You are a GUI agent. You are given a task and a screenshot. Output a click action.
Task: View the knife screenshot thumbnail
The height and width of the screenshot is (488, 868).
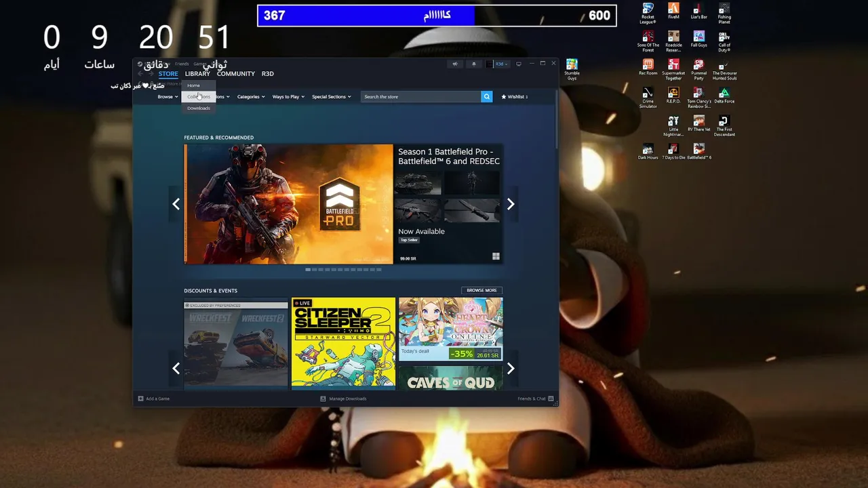pos(472,209)
